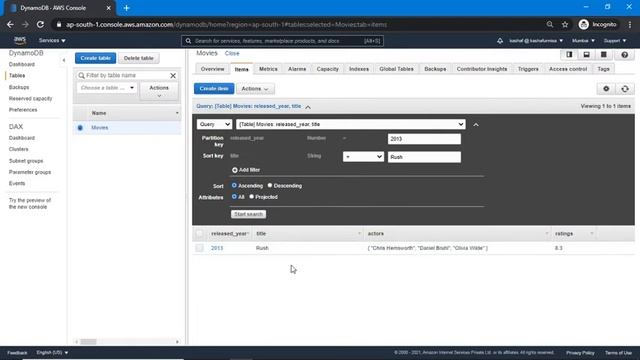
Task: Switch to the full-width pane layout
Action: coord(604,55)
